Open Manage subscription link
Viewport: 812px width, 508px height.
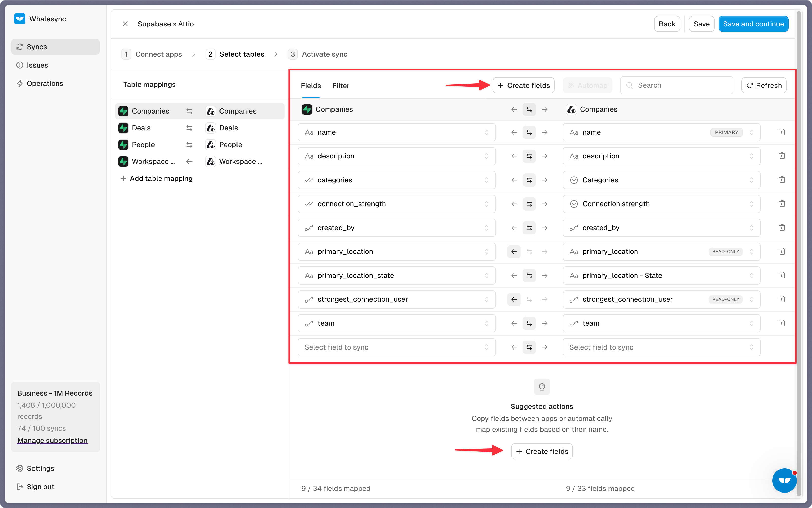[52, 440]
